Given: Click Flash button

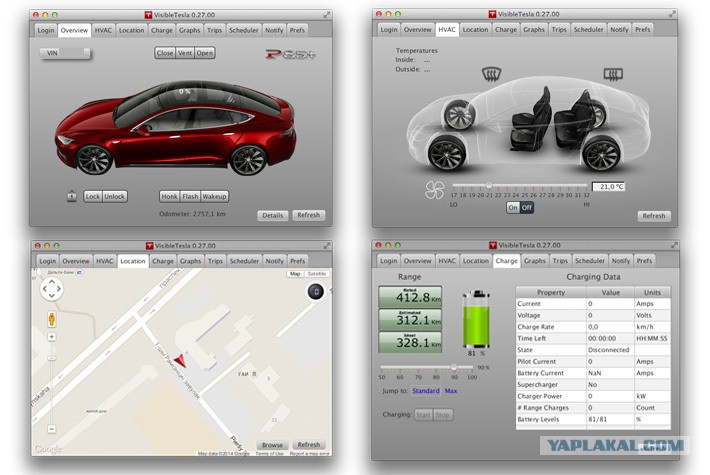Looking at the screenshot, I should click(x=190, y=197).
